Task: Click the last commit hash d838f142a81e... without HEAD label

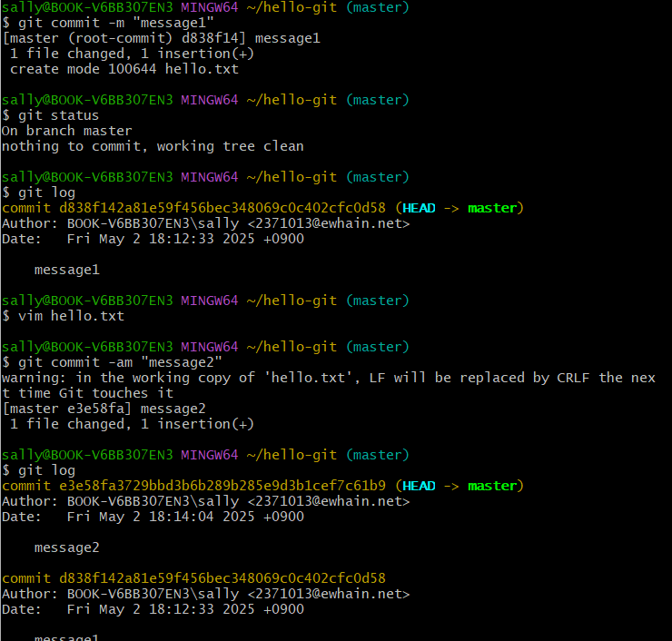Action: (222, 578)
